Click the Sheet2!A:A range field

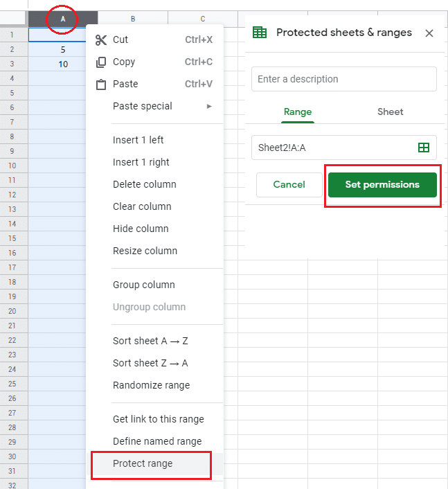(332, 148)
